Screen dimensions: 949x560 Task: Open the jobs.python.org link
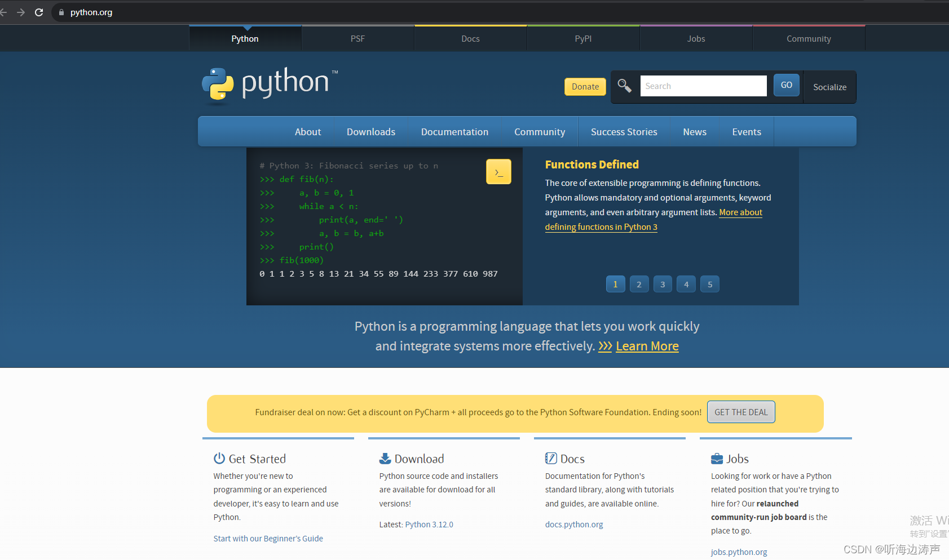click(739, 552)
